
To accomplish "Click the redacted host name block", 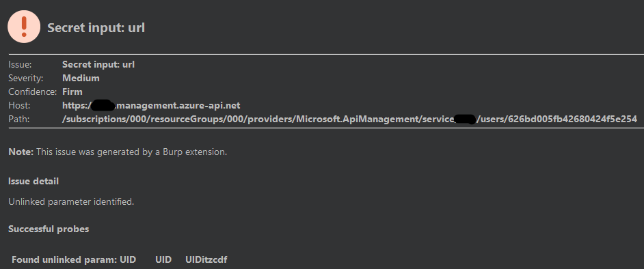I will 103,105.
